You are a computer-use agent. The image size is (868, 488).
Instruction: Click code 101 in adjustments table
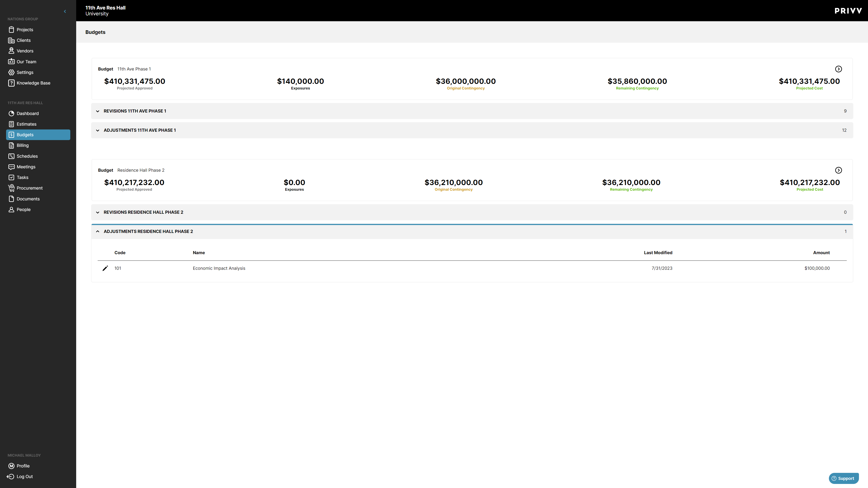(118, 268)
